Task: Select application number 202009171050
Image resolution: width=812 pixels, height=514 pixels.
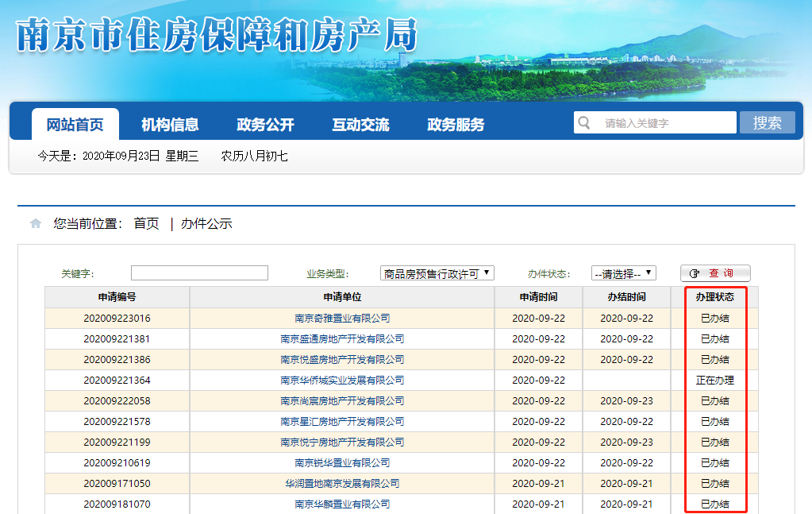Action: (117, 484)
